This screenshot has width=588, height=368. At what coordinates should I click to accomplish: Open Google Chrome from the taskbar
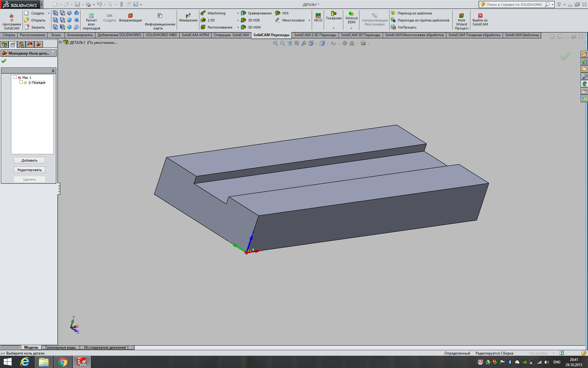(63, 362)
